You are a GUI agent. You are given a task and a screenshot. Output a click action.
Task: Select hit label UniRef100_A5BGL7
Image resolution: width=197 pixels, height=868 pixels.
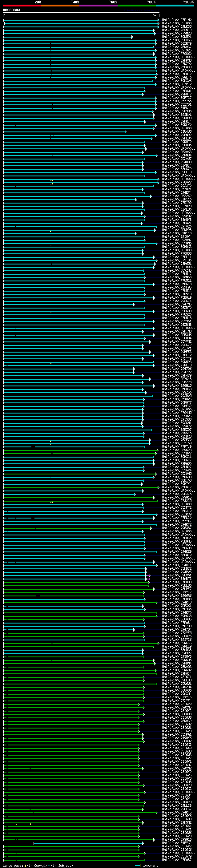coord(177,487)
